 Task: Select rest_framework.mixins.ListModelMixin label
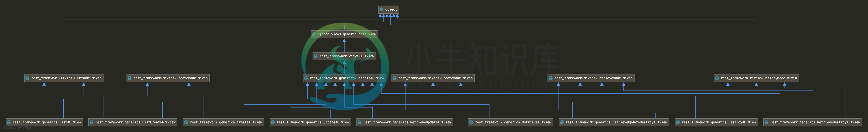(66, 78)
